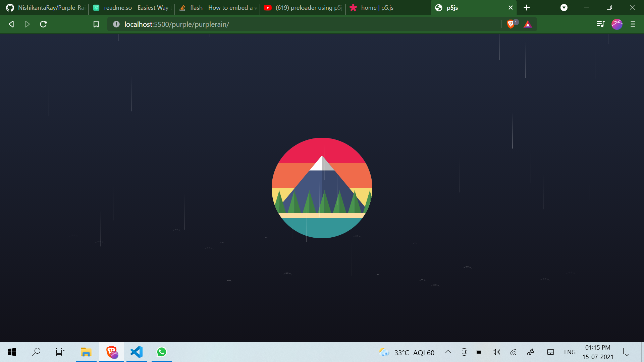Open the Brave hamburger main menu
Image resolution: width=644 pixels, height=362 pixels.
[633, 24]
